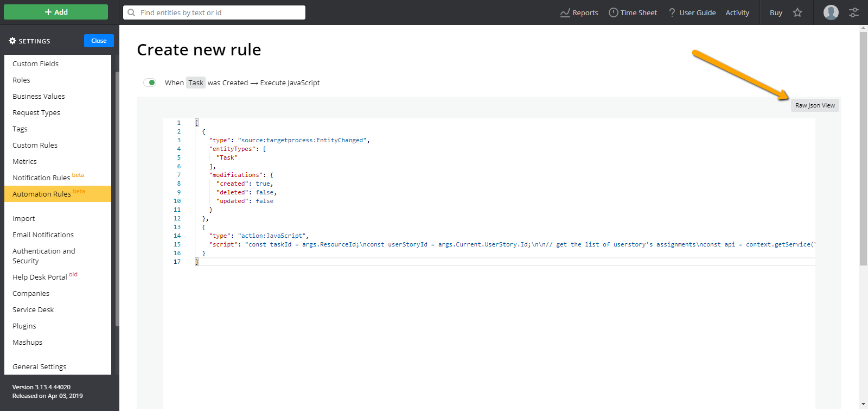
Task: Click the main page vertical scrollbar
Action: 863,149
